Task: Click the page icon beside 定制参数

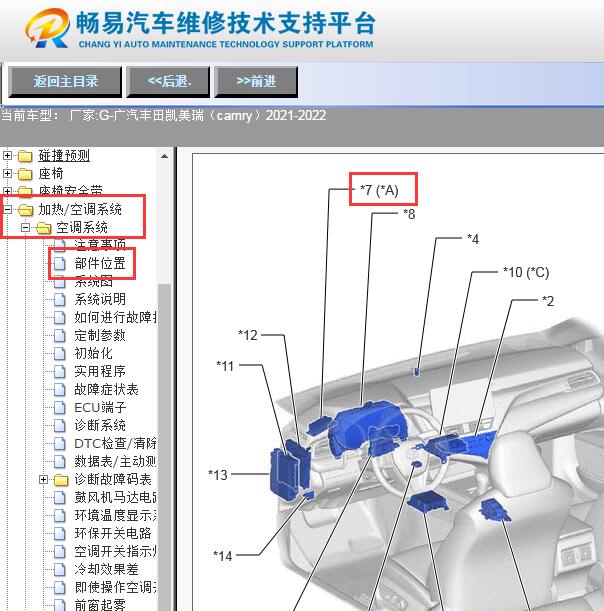Action: tap(59, 335)
